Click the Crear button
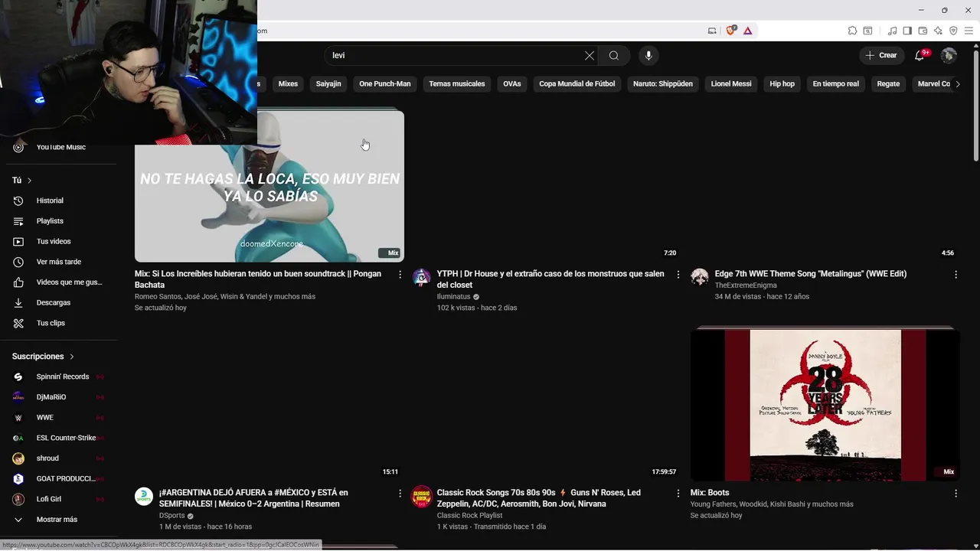This screenshot has width=980, height=551. 881,55
